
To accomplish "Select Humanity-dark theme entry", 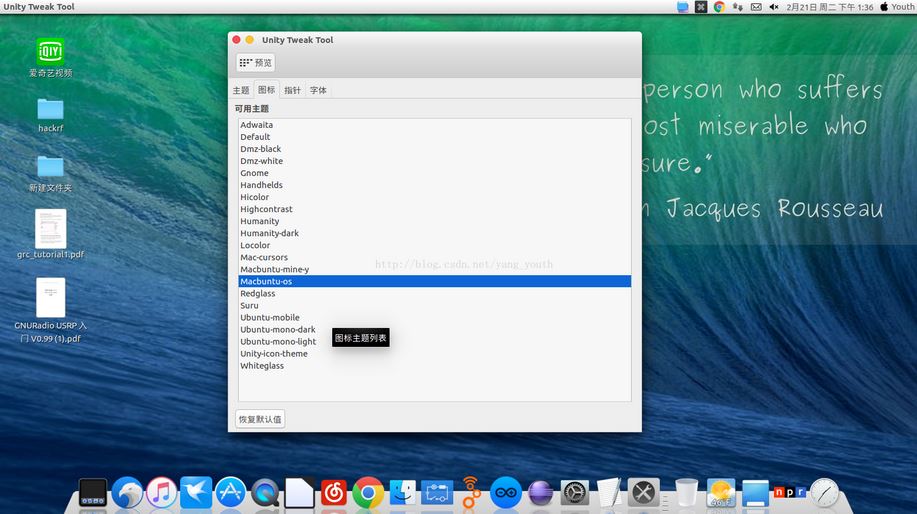I will click(435, 233).
